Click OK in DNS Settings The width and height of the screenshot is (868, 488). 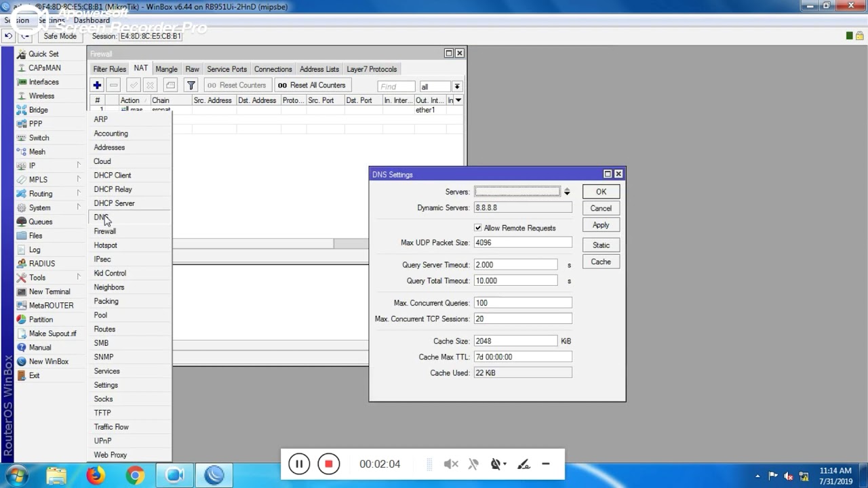coord(601,192)
